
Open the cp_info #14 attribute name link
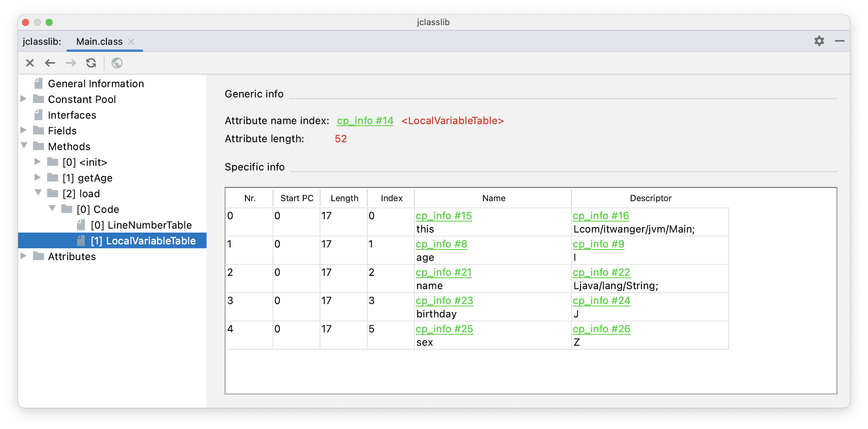tap(365, 121)
